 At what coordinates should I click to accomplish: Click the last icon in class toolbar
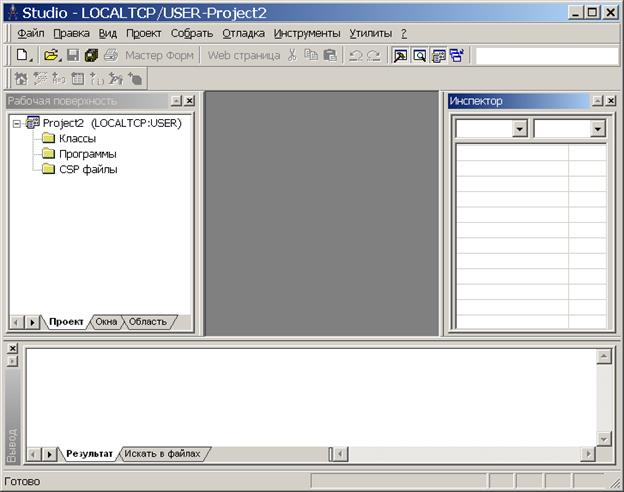135,79
